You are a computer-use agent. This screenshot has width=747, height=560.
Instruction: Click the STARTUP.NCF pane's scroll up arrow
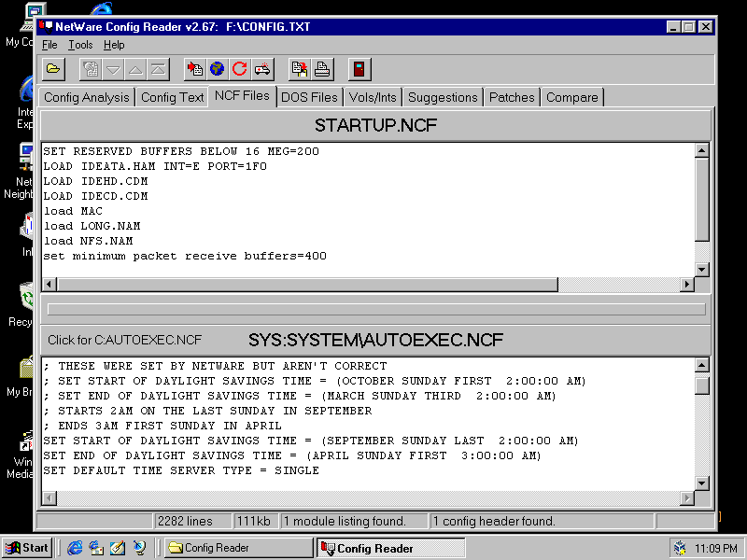[702, 150]
